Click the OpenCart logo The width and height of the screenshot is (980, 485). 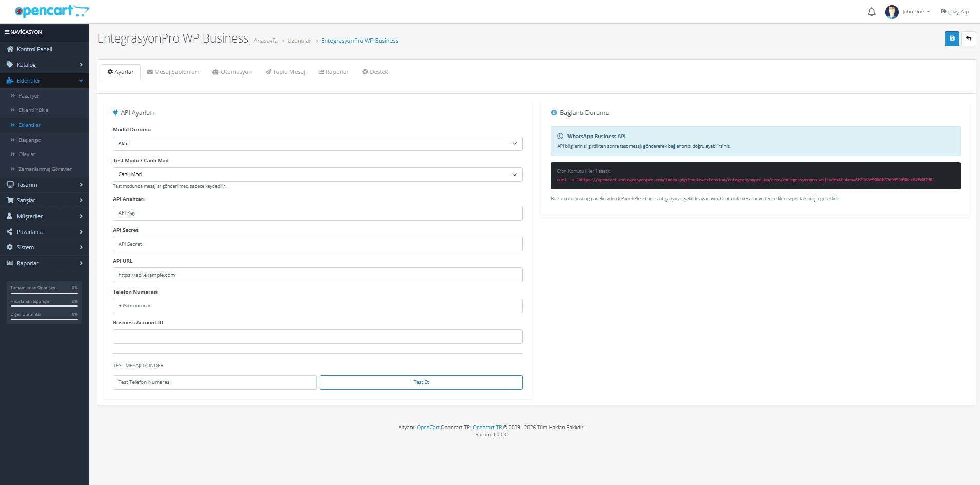(x=52, y=11)
